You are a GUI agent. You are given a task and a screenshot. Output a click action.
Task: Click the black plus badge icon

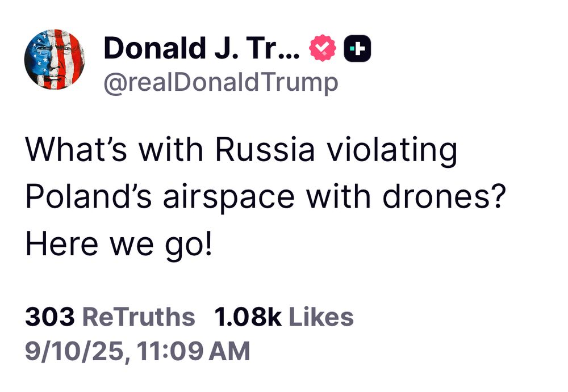click(x=358, y=49)
